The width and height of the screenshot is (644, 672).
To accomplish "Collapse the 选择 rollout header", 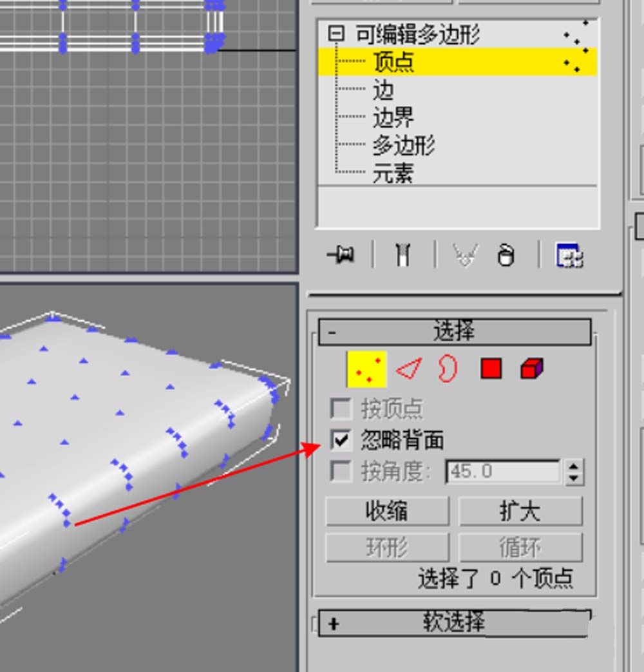I will tap(455, 332).
